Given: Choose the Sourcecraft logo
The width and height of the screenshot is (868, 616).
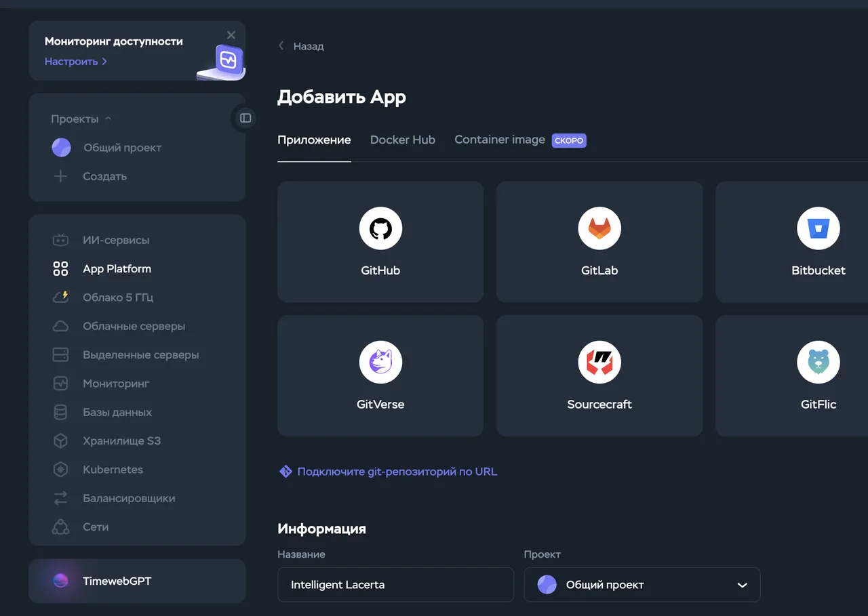Looking at the screenshot, I should pyautogui.click(x=599, y=362).
